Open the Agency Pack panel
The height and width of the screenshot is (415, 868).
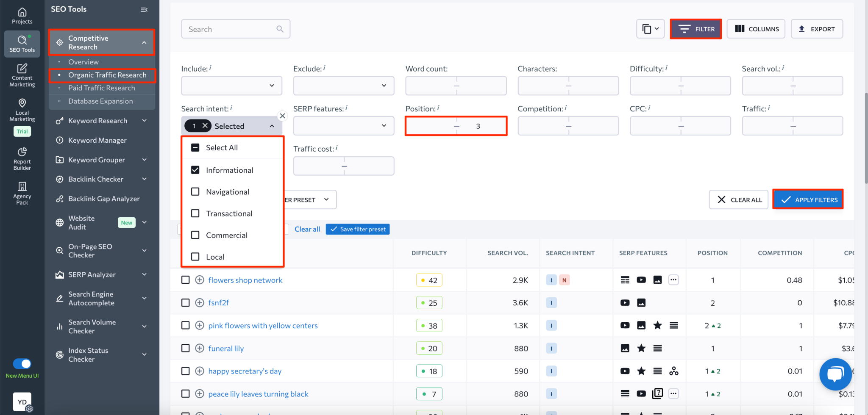click(x=22, y=193)
